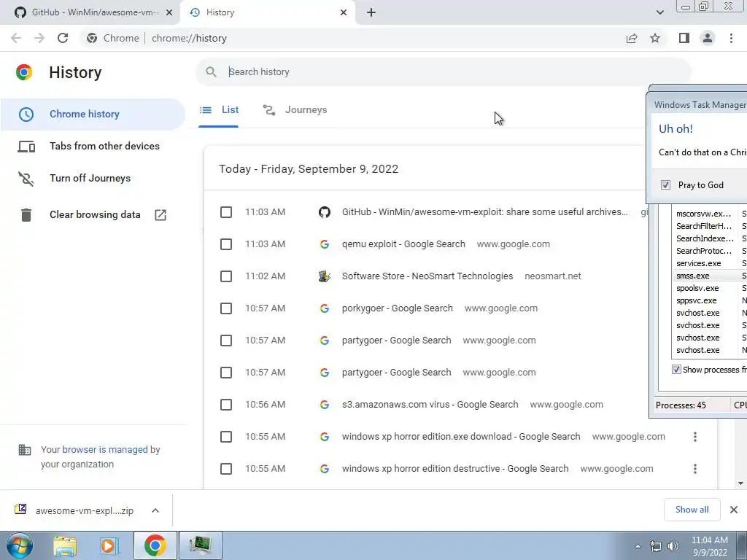Click the browser is managed link
Image resolution: width=747 pixels, height=560 pixels.
105,449
